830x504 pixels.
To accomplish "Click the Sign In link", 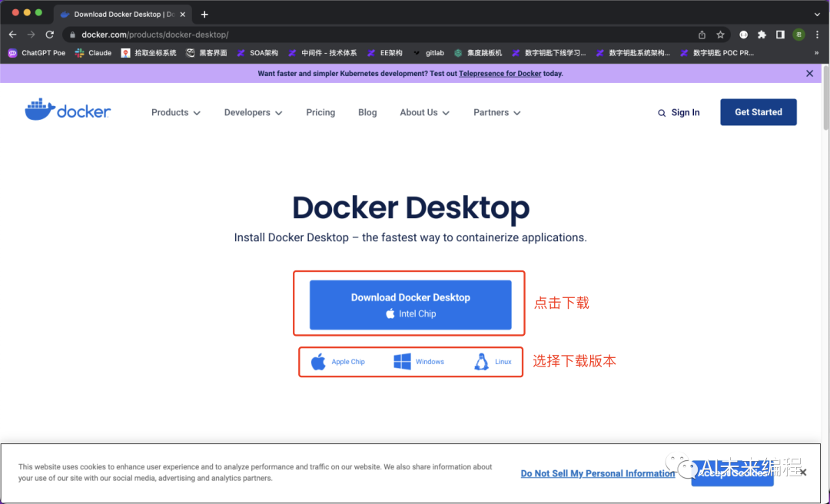I will [686, 112].
